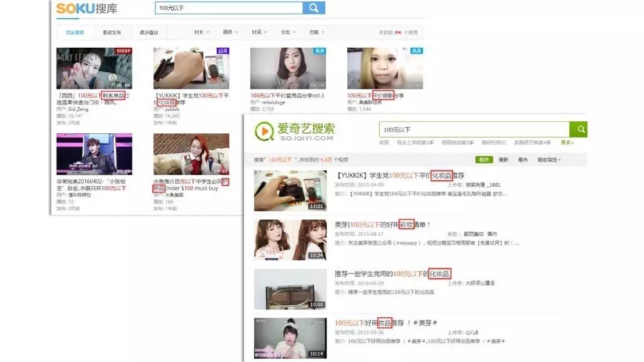
Task: Select the 最新发布 tab in SOKU
Action: coord(112,33)
